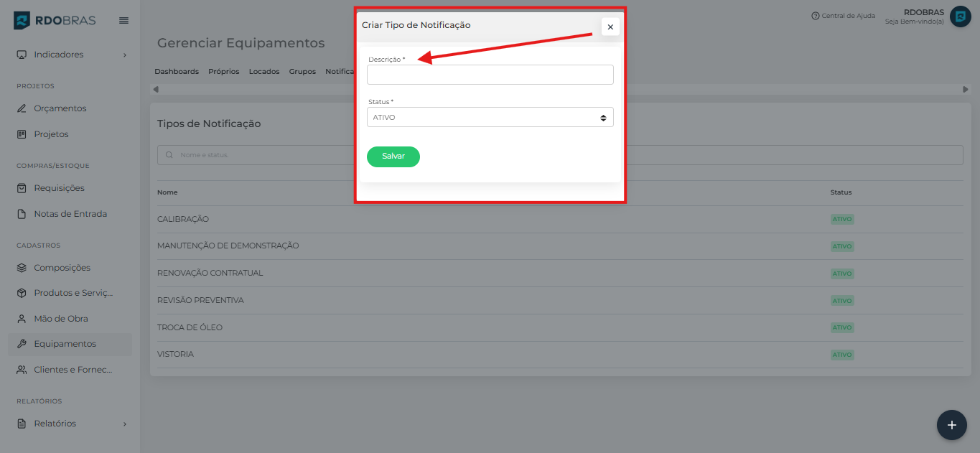The height and width of the screenshot is (453, 980).
Task: Open Notas de Entrada in sidebar
Action: (70, 214)
